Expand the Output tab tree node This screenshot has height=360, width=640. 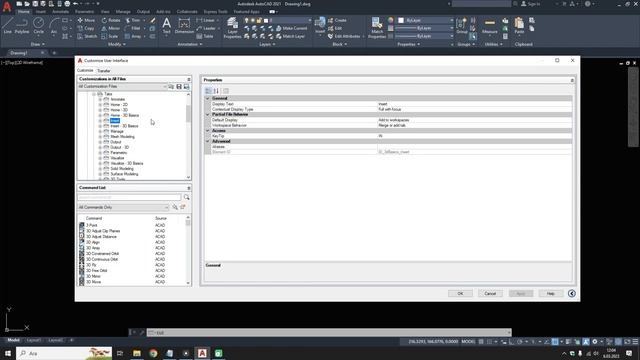click(x=100, y=142)
